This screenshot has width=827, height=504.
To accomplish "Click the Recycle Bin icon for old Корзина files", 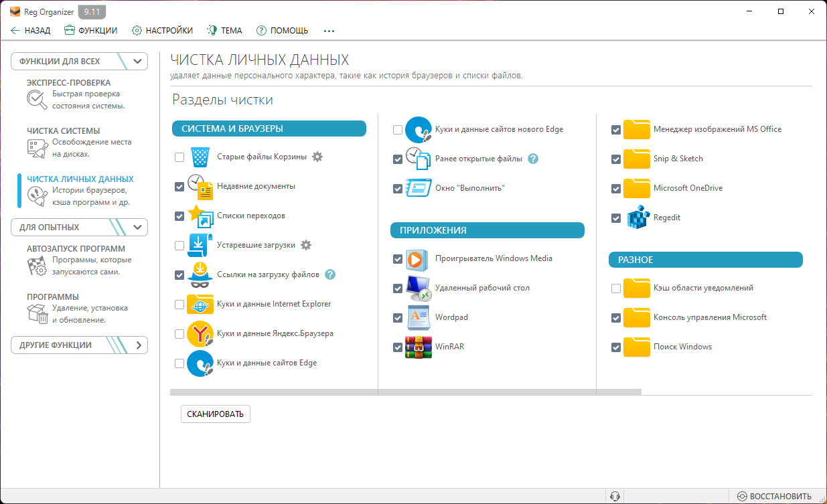I will (x=200, y=157).
